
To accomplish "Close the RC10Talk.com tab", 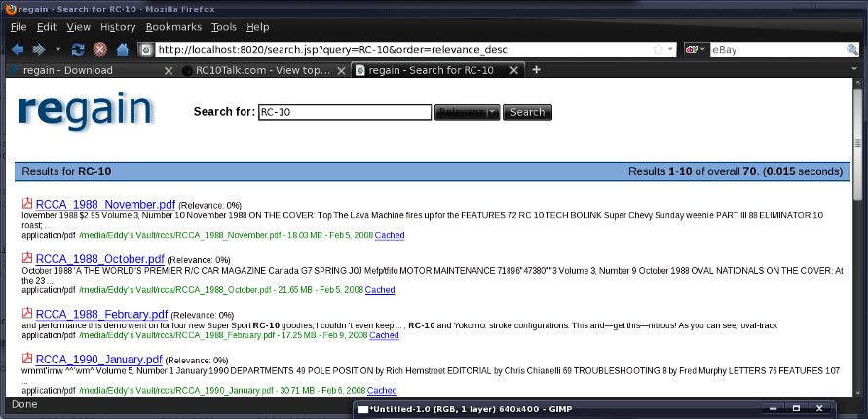I will pyautogui.click(x=342, y=70).
